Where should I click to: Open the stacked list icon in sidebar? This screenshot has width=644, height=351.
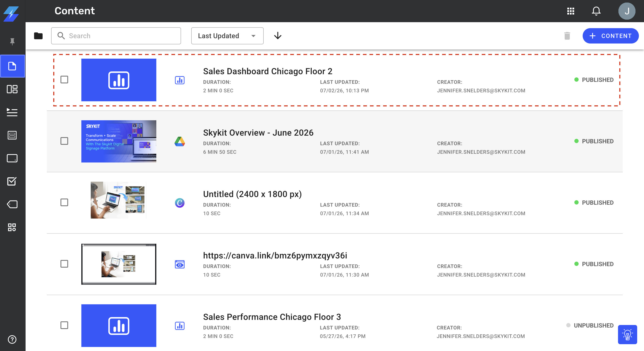12,135
